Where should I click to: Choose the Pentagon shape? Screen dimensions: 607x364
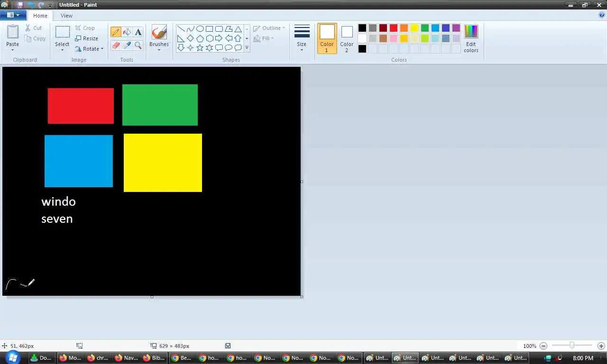coord(200,38)
